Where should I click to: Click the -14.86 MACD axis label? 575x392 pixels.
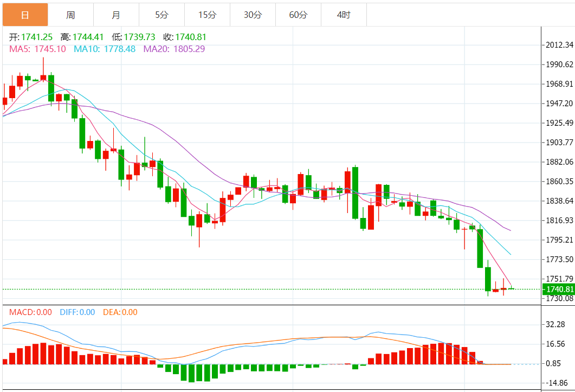(557, 383)
